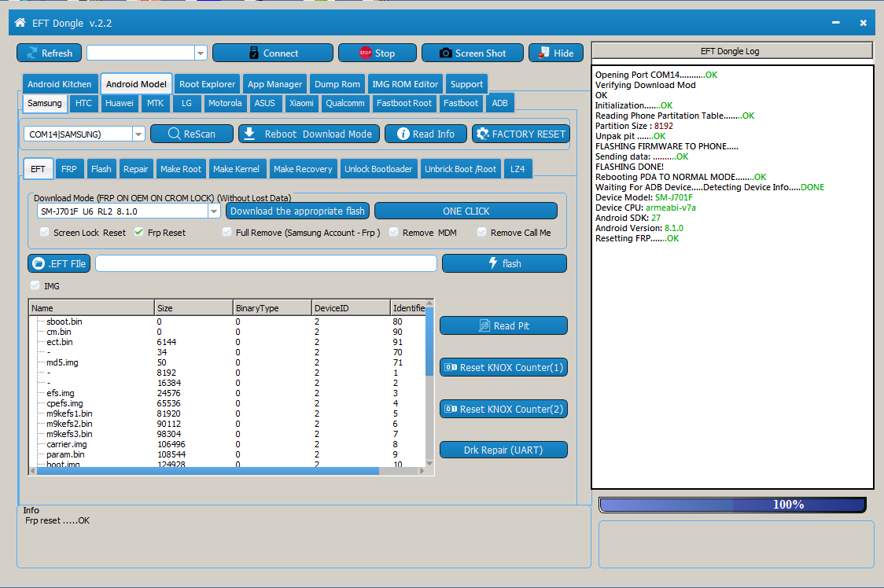
Task: Click the Read Pit document icon
Action: click(484, 325)
